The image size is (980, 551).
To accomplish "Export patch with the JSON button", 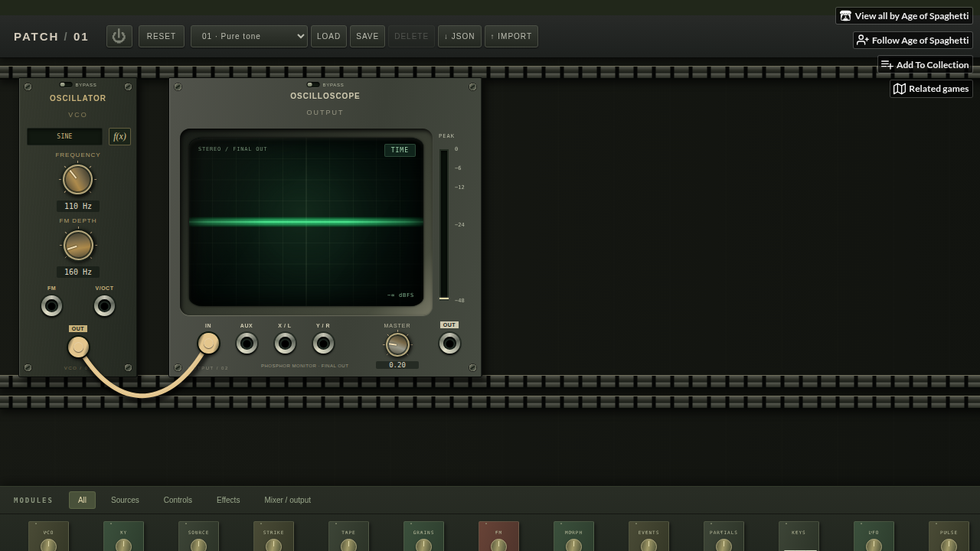I will tap(459, 36).
